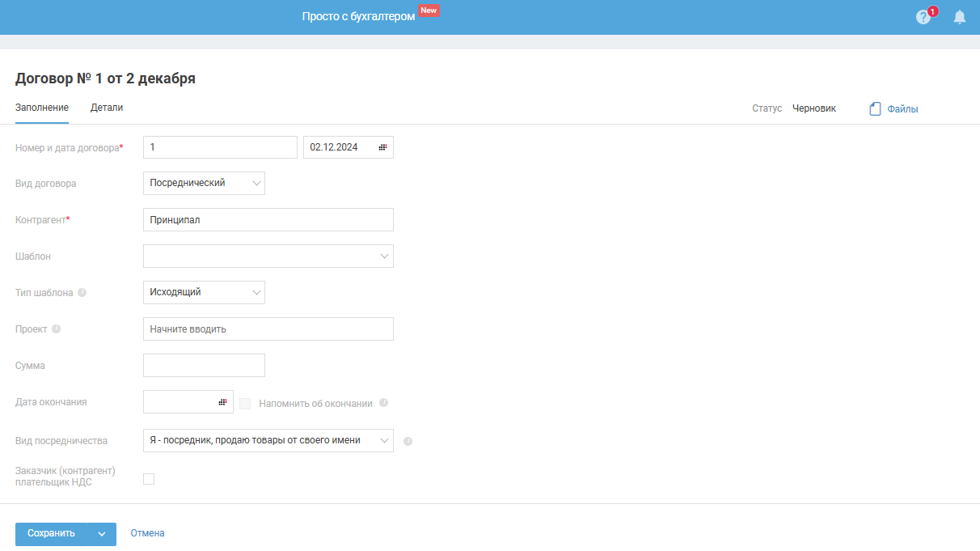Click the Проект input Начните вводить
The height and width of the screenshot is (551, 980).
click(268, 329)
